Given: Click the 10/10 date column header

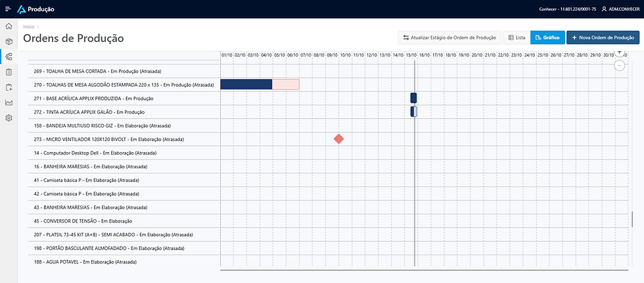Looking at the screenshot, I should [x=346, y=55].
